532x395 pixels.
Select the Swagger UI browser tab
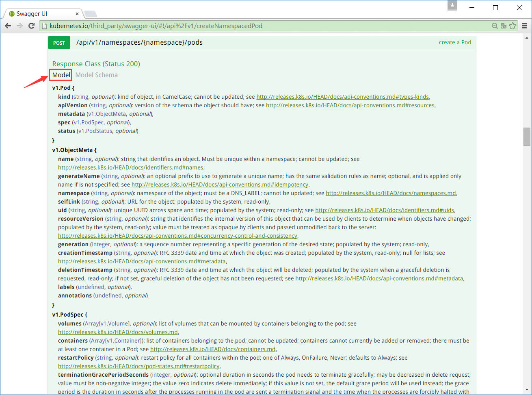coord(43,13)
